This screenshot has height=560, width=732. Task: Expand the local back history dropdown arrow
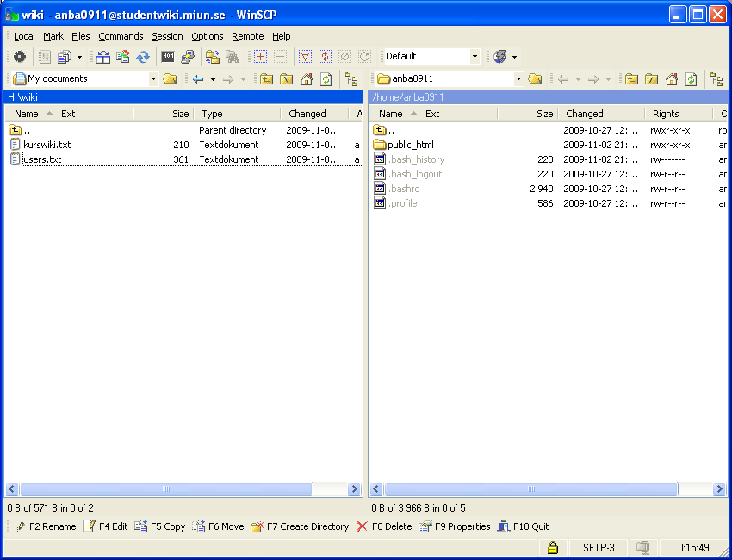(x=213, y=79)
